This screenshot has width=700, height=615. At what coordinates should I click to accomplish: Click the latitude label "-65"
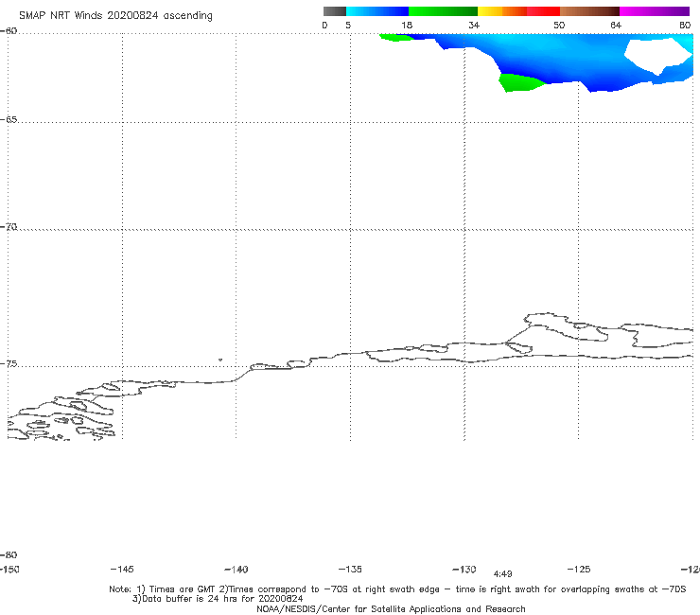point(9,120)
